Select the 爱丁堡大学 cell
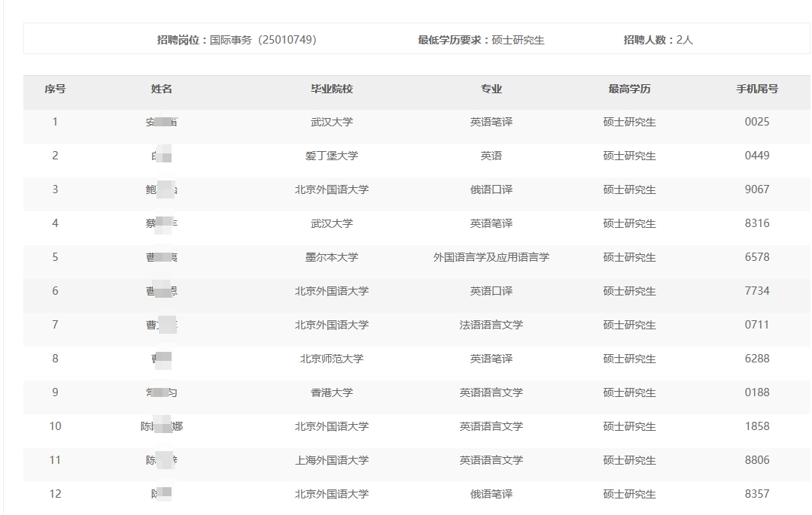812x515 pixels. (332, 156)
